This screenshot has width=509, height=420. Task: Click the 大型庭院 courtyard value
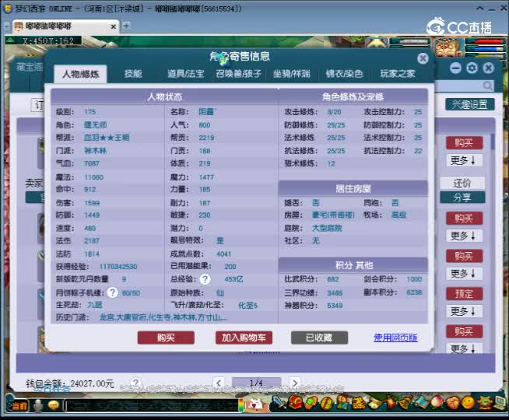pyautogui.click(x=327, y=228)
